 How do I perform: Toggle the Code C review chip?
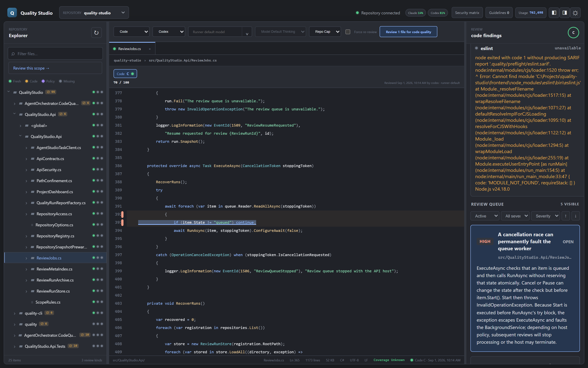125,74
